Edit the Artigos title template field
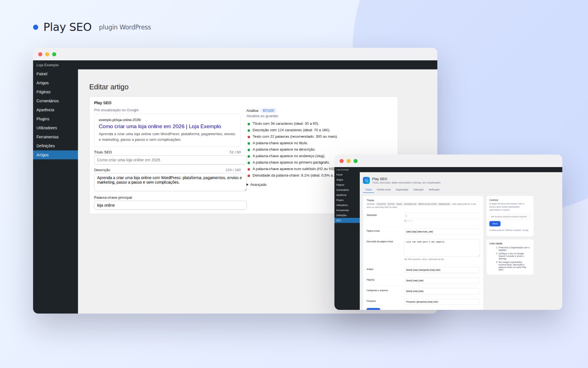 tap(442, 270)
